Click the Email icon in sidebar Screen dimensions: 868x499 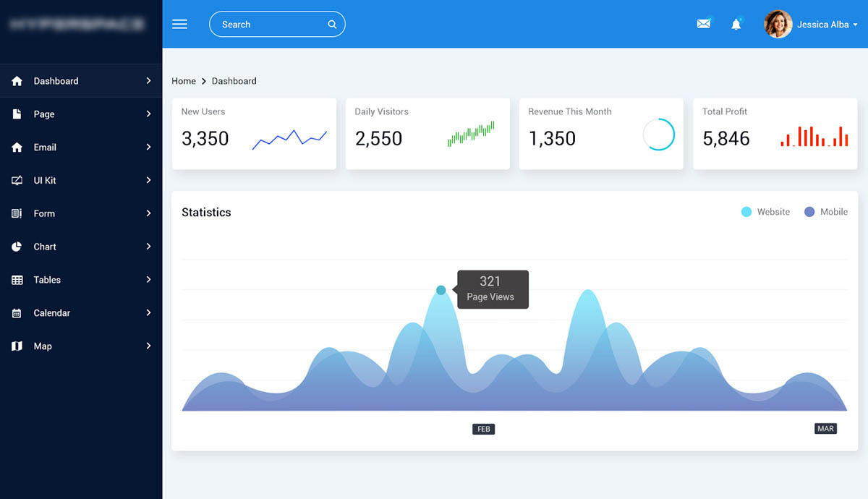tap(17, 148)
